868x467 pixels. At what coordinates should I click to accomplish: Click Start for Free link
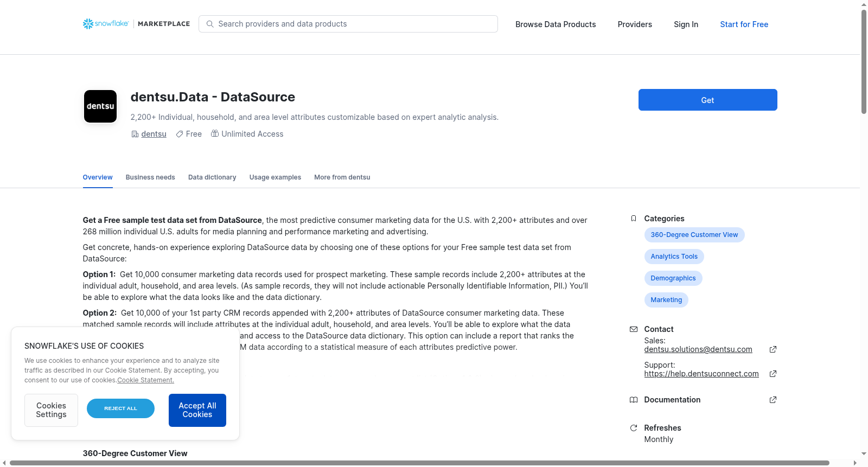point(744,24)
